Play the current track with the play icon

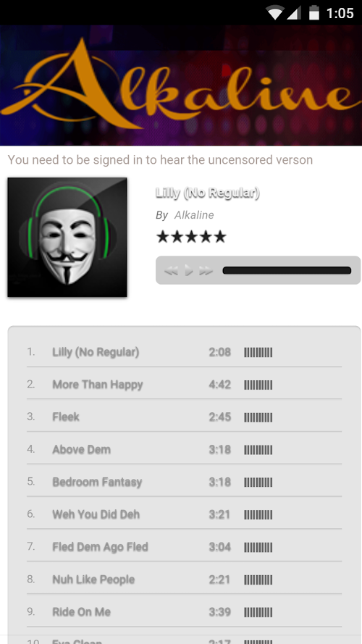pos(188,270)
